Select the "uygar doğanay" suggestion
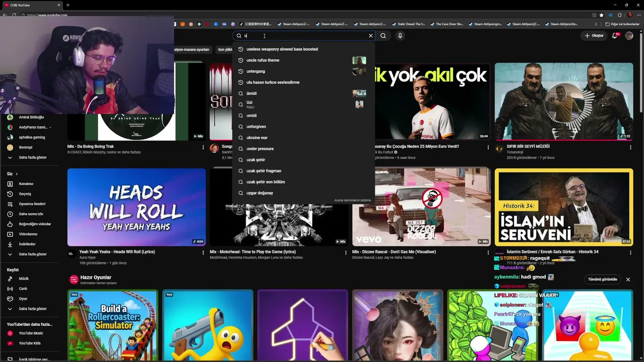Screen dimensions: 644x362 [x=303, y=193]
